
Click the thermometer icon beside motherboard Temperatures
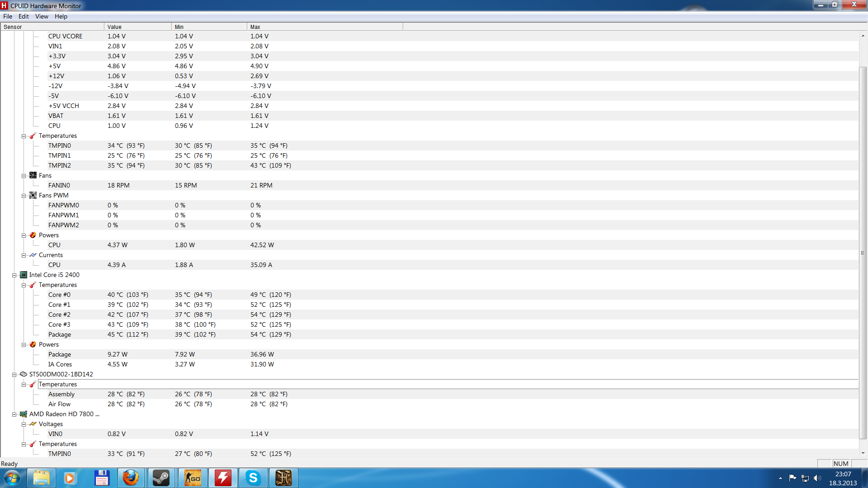pos(33,136)
